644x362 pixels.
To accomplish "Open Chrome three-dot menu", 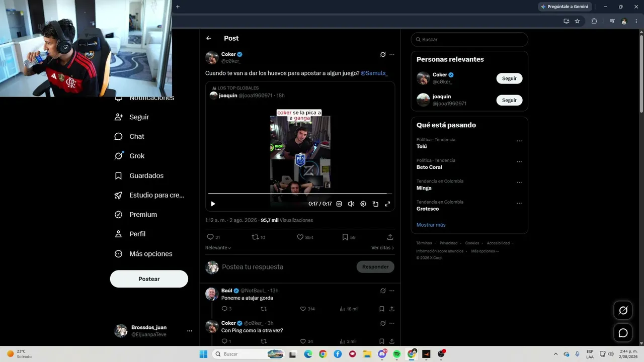I will [636, 21].
